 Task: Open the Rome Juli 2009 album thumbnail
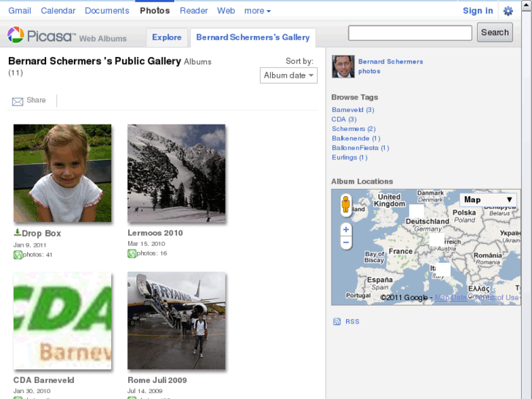pos(176,321)
